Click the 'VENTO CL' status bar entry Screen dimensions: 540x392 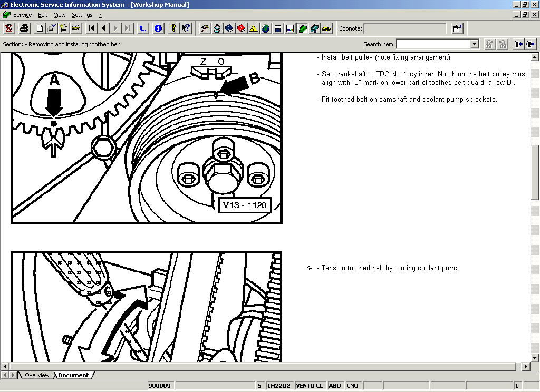(310, 386)
